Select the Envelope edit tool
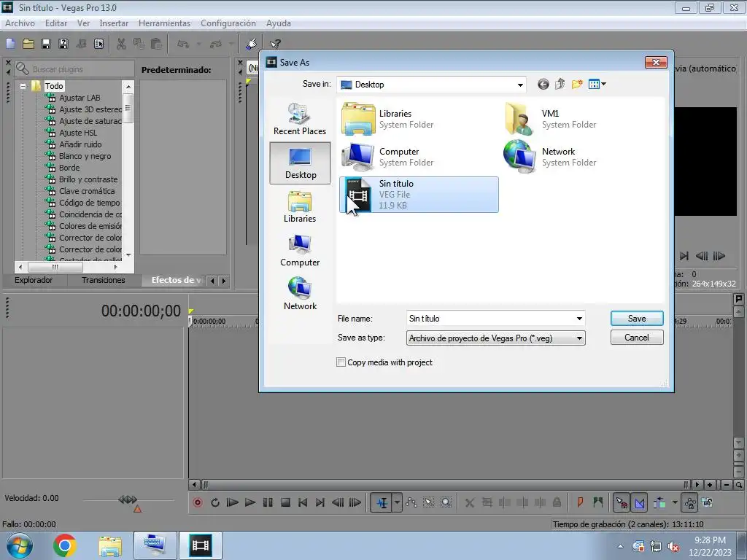This screenshot has height=560, width=747. tap(411, 502)
